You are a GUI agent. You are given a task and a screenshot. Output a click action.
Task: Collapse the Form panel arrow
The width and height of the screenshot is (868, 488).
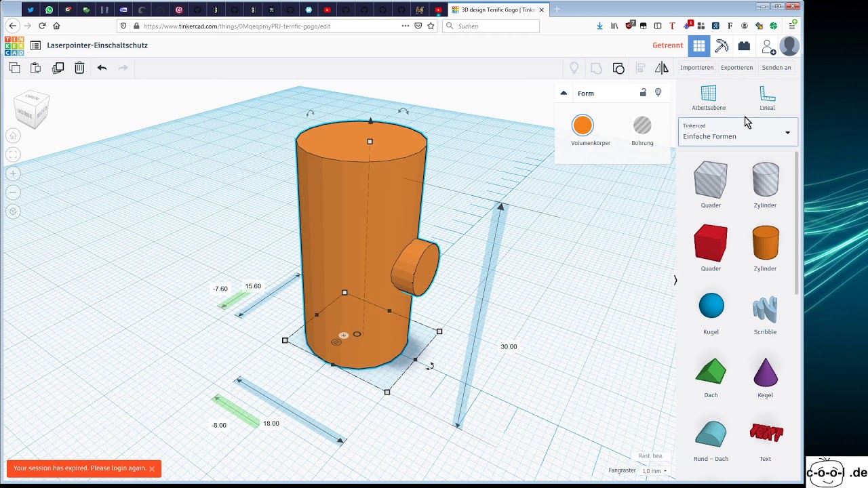click(564, 93)
